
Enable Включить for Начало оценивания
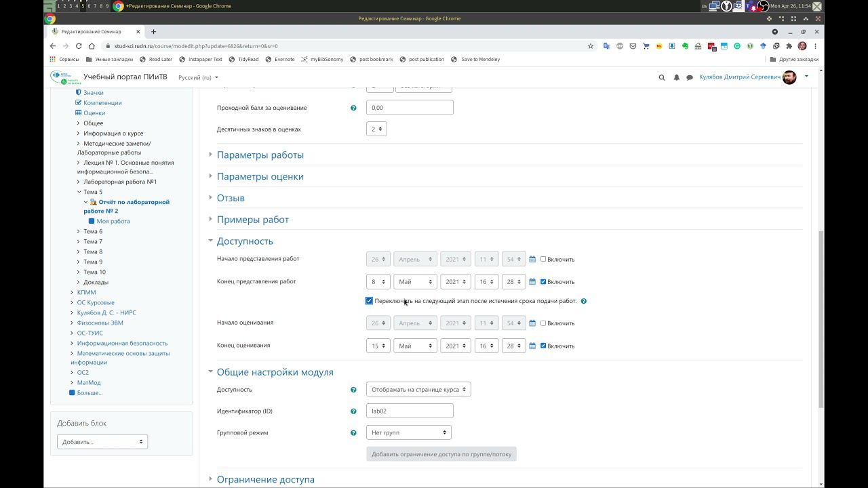[x=543, y=323]
